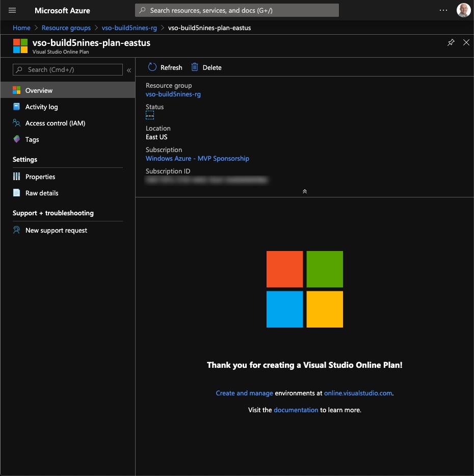Collapse the left sidebar using the chevron
The height and width of the screenshot is (476, 474).
pyautogui.click(x=129, y=70)
